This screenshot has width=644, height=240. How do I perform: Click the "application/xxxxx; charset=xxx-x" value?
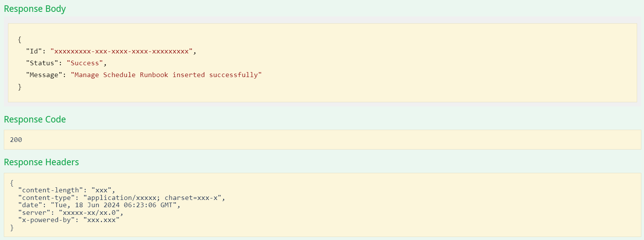click(x=152, y=198)
